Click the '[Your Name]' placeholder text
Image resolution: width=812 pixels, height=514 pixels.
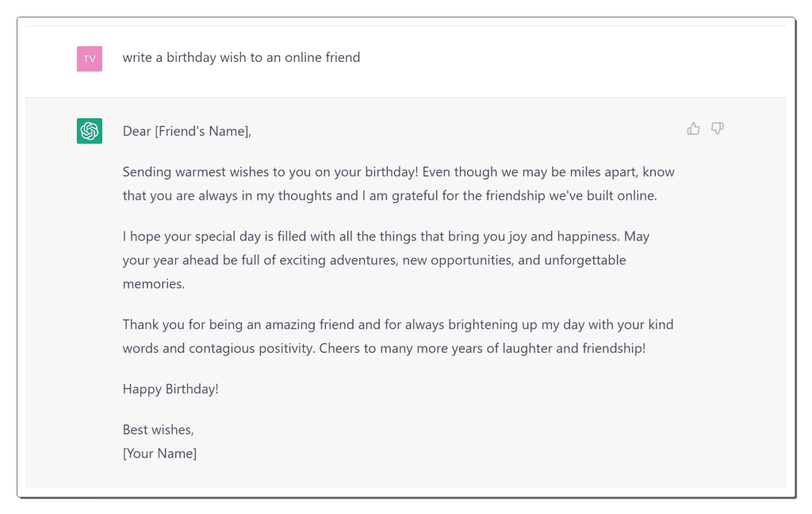(x=159, y=454)
